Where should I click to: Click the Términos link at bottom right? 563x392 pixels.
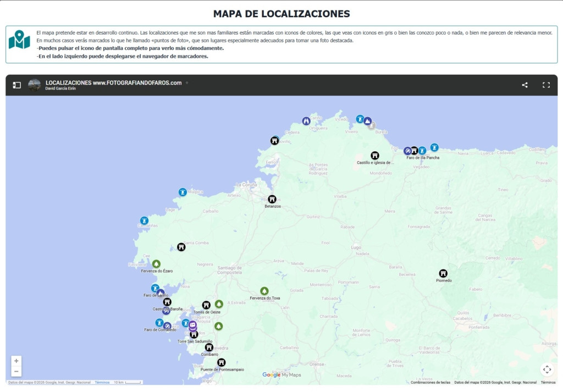548,382
